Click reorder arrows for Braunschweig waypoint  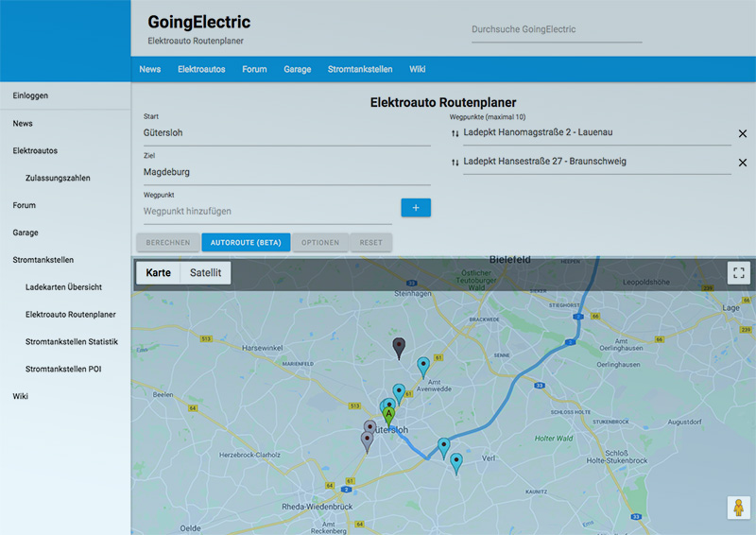tap(455, 163)
